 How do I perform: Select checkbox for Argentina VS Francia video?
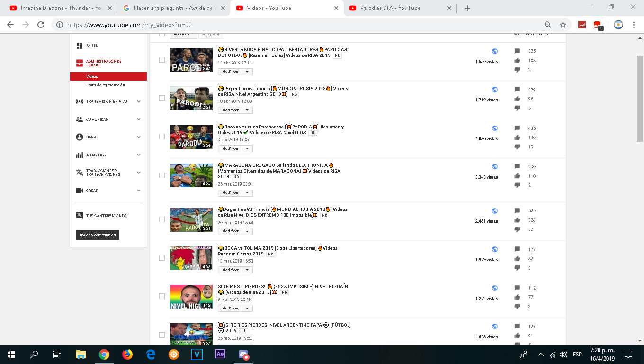tap(162, 219)
